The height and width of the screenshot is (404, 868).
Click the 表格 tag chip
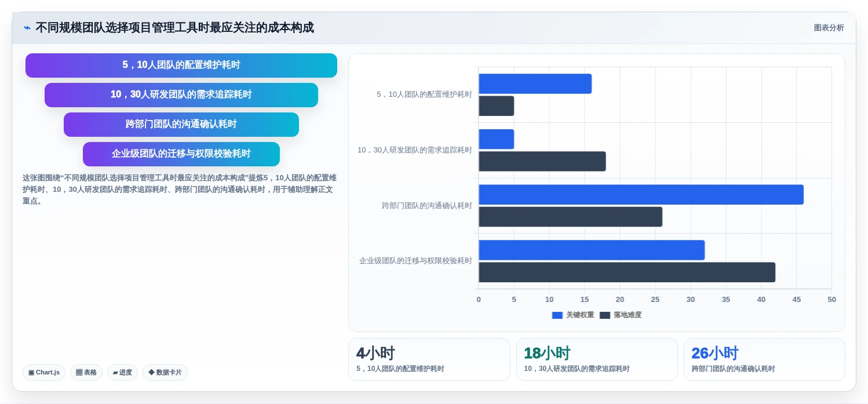coord(86,373)
